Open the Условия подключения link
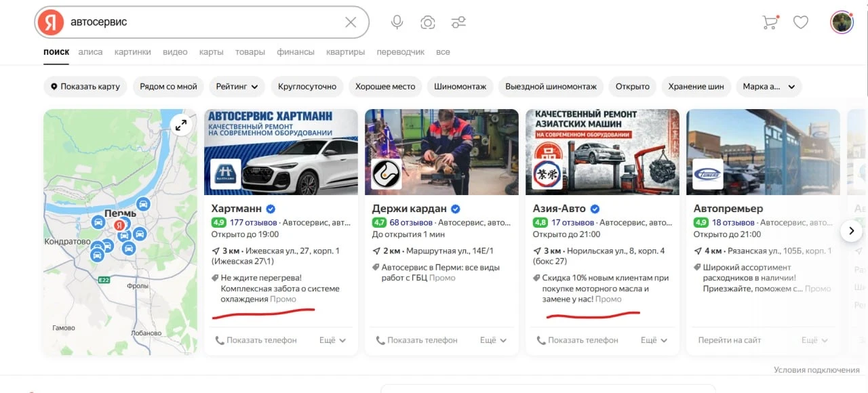This screenshot has height=393, width=868. point(816,370)
